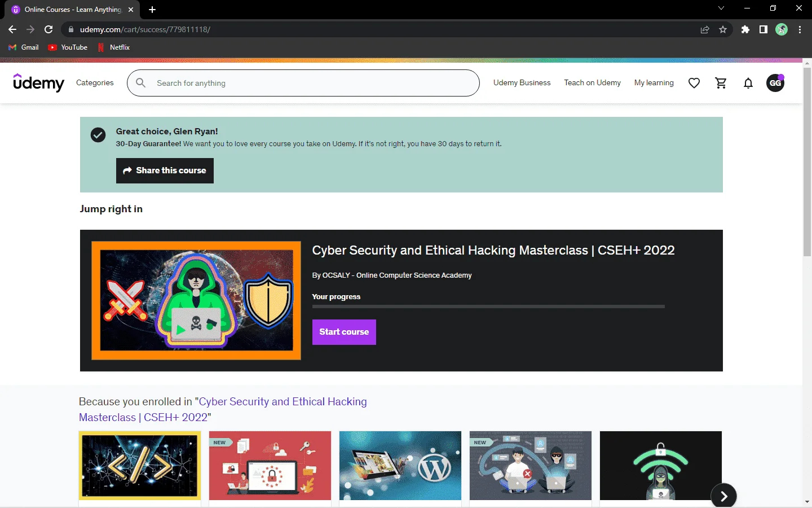Image resolution: width=812 pixels, height=508 pixels.
Task: Go back with the browser back arrow
Action: pos(12,29)
